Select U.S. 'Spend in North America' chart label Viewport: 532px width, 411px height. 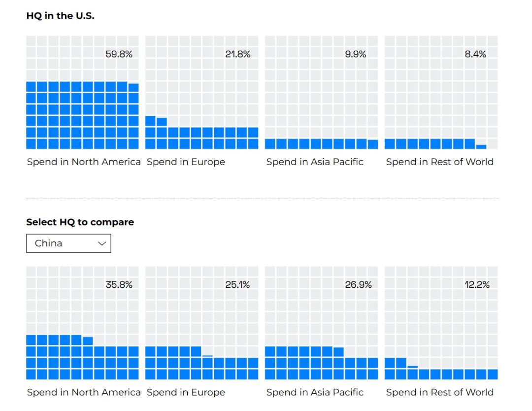click(x=84, y=162)
